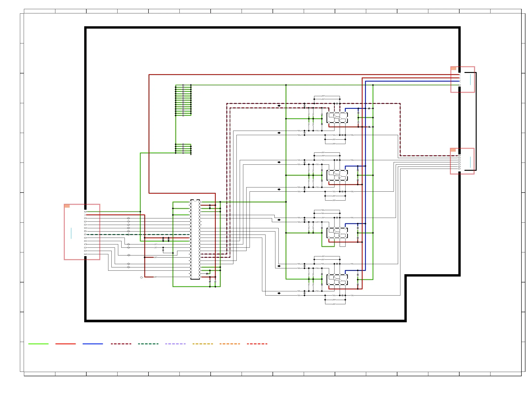Click the topmost black filled signal arrow

click(x=279, y=106)
